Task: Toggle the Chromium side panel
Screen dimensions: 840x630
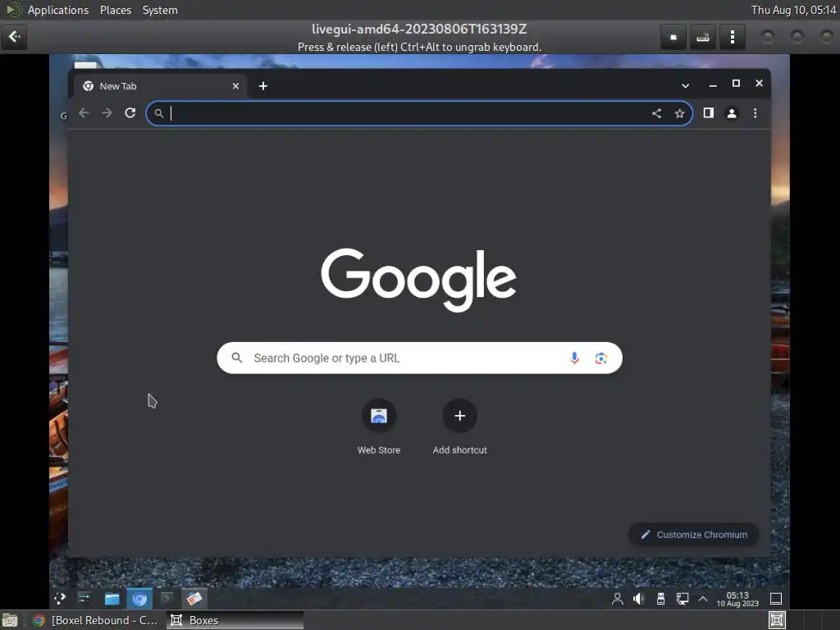Action: (708, 113)
